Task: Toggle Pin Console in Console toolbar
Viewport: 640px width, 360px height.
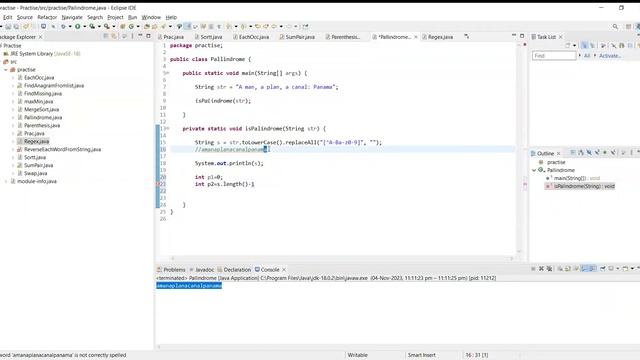Action: (603, 269)
